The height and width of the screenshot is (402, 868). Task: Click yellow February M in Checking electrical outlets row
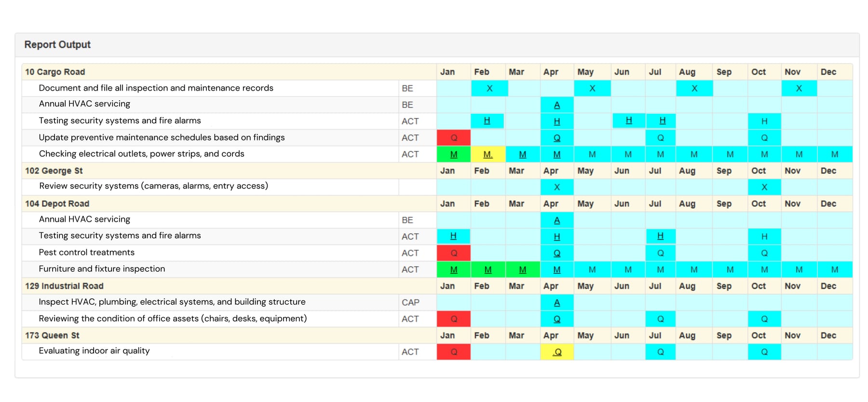point(488,154)
